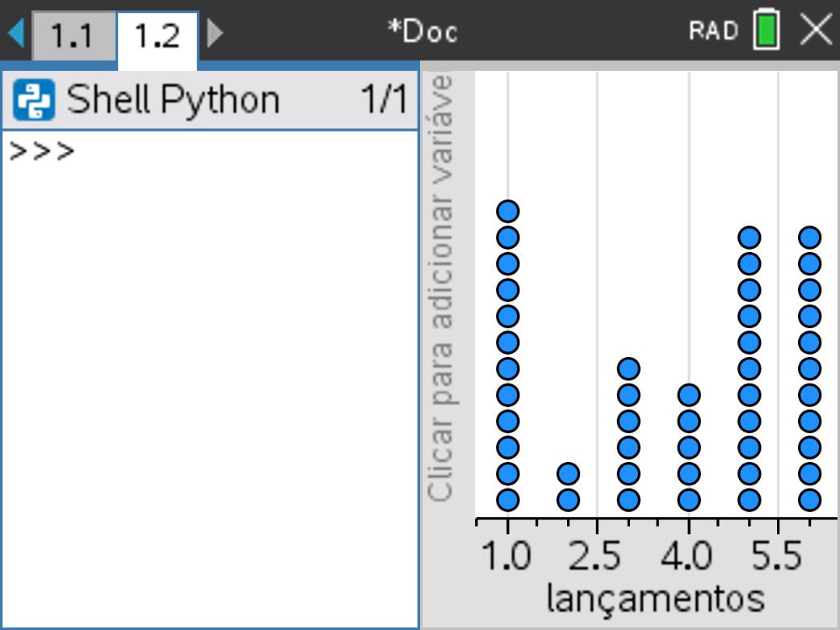The height and width of the screenshot is (630, 840).
Task: Click the 2.5 axis tick label
Action: click(594, 556)
